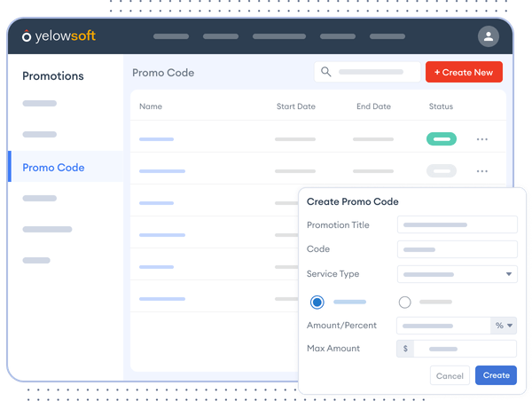Select Promo Code in the sidebar
Screen dimensions: 532x401
pos(66,167)
